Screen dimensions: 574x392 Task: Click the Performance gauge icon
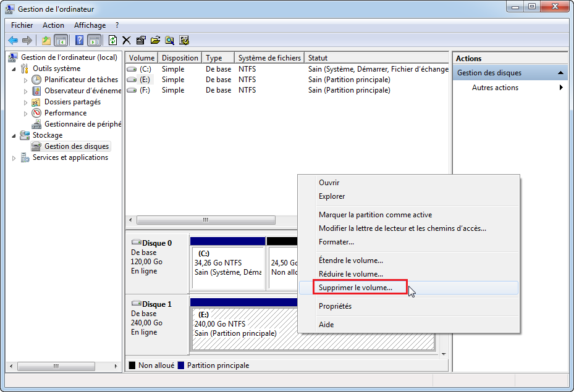(x=36, y=113)
